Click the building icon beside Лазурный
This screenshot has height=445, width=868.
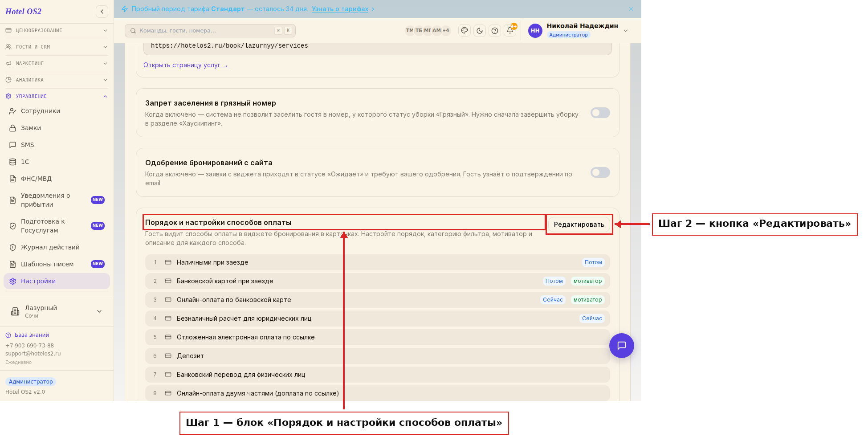coord(15,311)
